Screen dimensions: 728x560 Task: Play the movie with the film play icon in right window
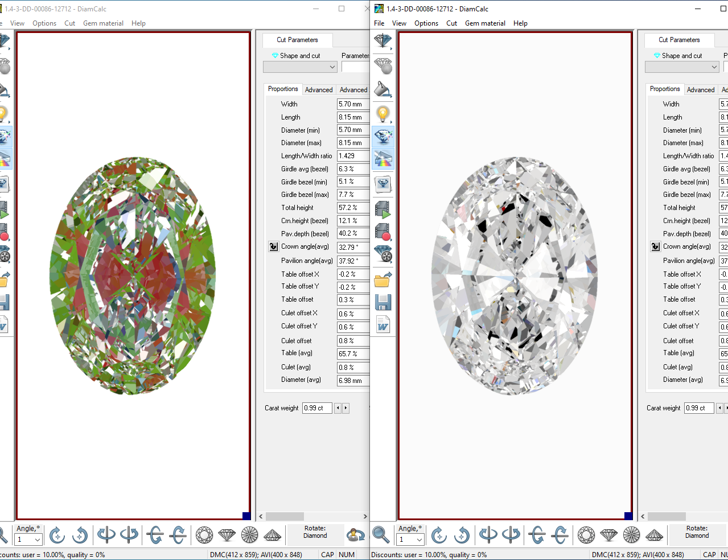(x=383, y=209)
